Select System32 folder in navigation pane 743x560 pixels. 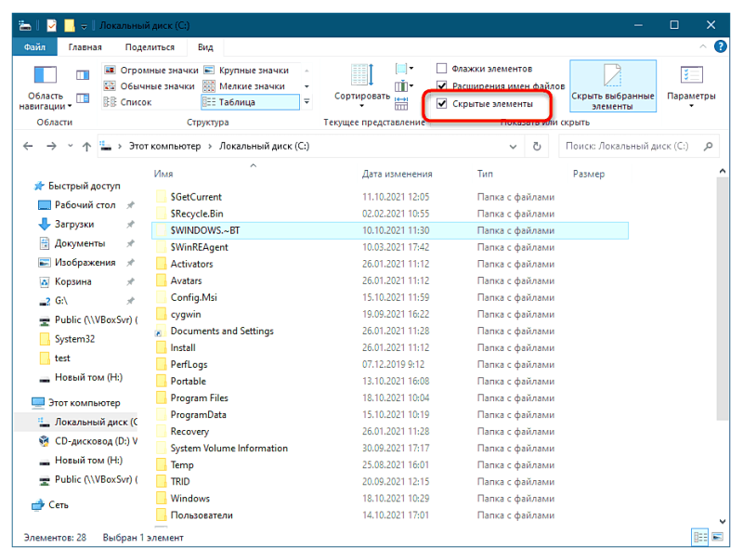66,339
